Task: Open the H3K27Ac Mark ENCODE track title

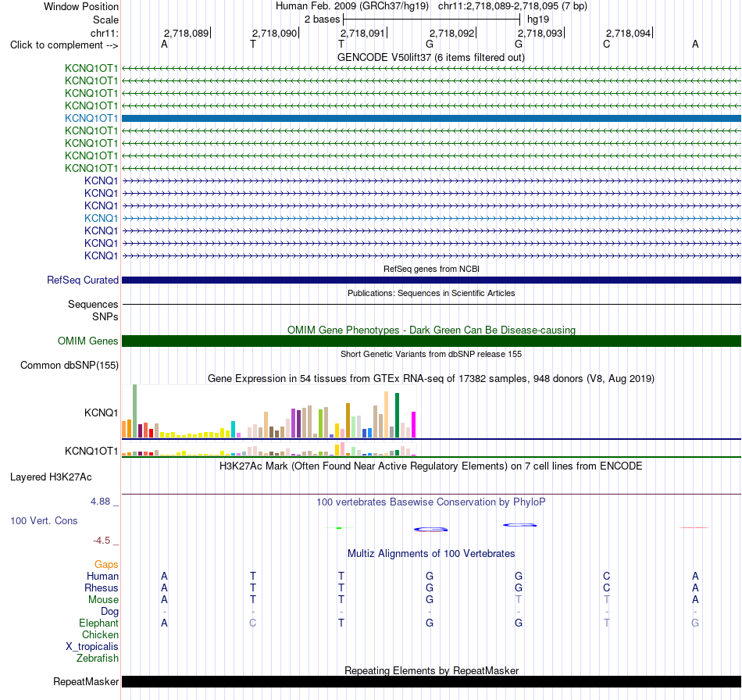Action: click(430, 466)
